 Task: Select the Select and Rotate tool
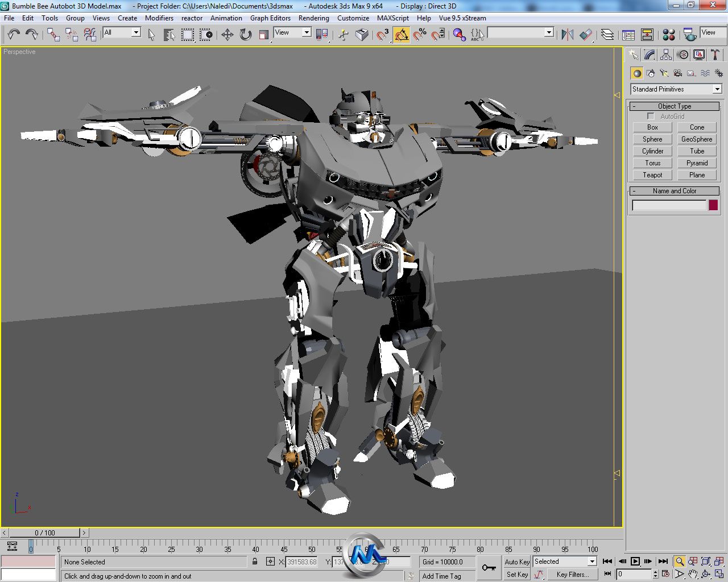[x=246, y=35]
